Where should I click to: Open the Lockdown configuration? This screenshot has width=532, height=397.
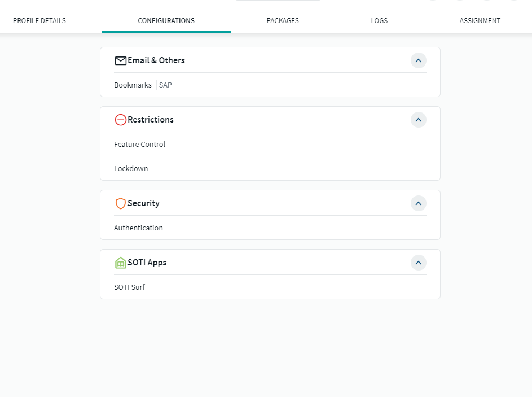(x=131, y=169)
